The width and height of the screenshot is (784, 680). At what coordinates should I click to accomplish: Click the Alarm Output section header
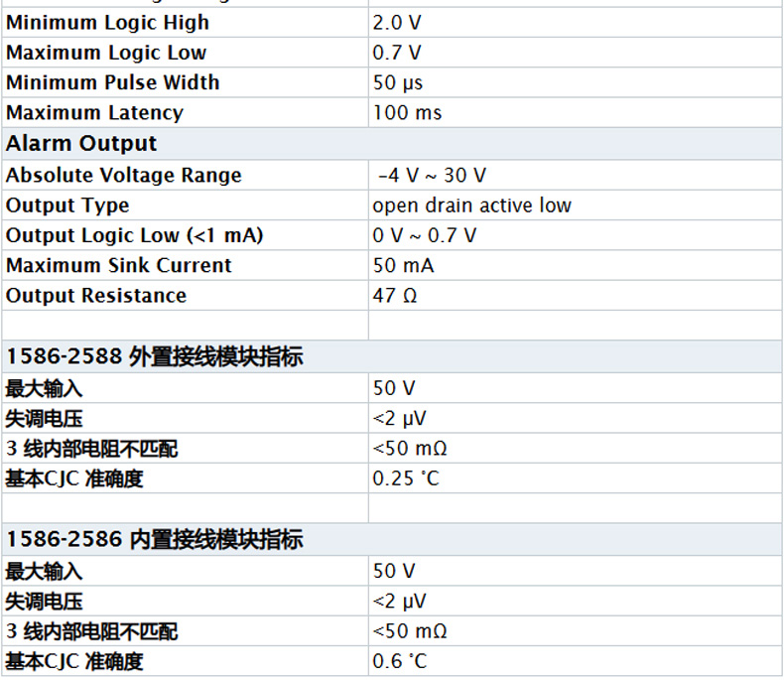[x=81, y=143]
